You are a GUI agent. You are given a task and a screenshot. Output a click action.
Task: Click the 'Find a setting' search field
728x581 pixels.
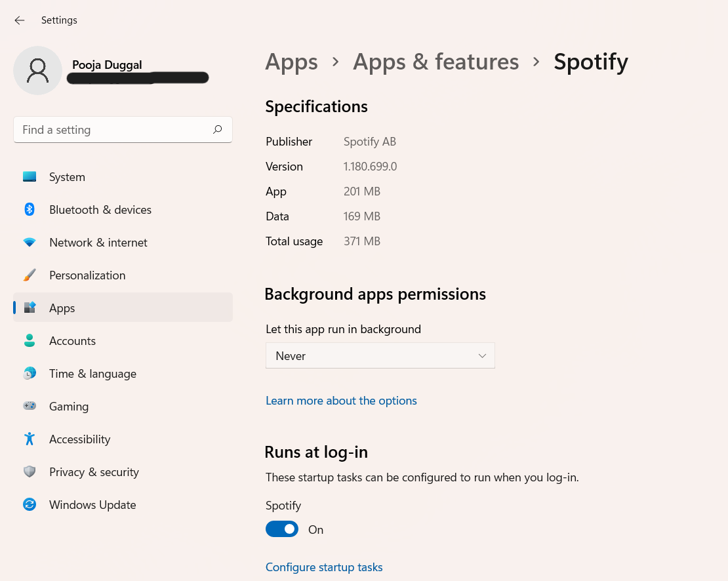[111, 130]
